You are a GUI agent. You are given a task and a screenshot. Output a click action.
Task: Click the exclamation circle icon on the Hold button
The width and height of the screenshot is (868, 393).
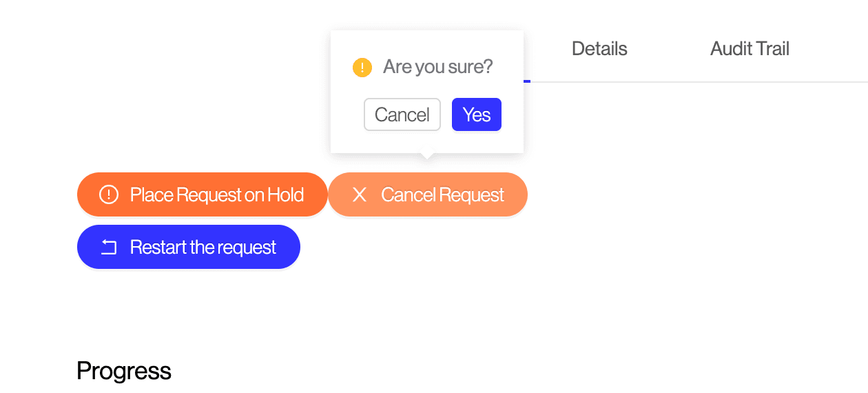pyautogui.click(x=109, y=195)
